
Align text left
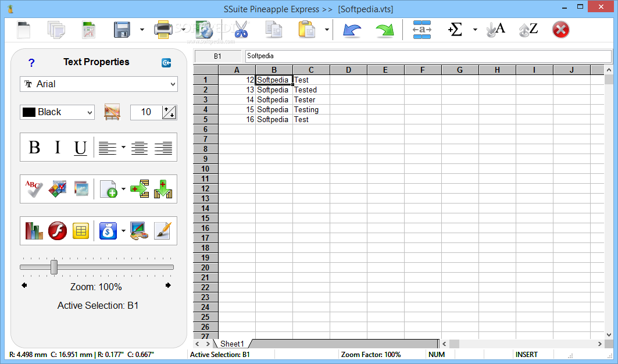(x=107, y=148)
